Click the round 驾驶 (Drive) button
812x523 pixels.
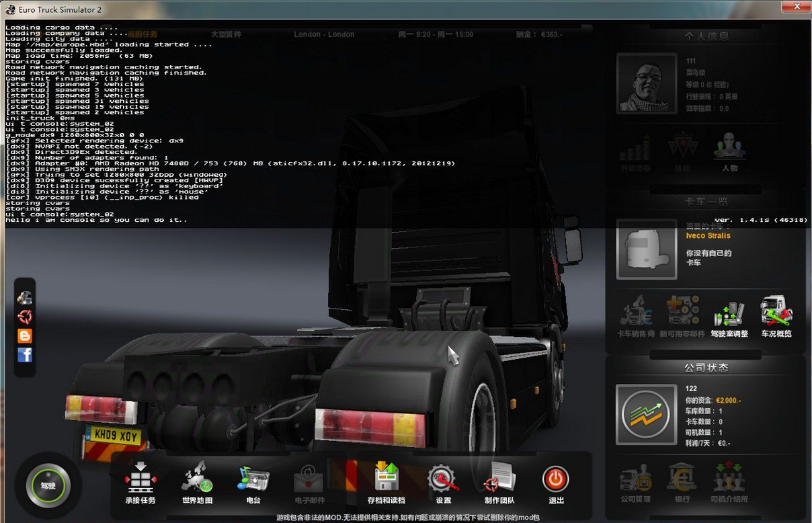click(x=48, y=485)
